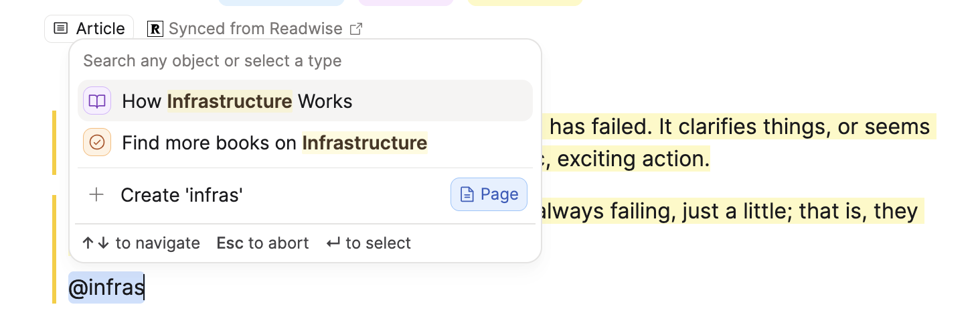Select the Create 'infras' option
980x323 pixels.
[x=181, y=195]
